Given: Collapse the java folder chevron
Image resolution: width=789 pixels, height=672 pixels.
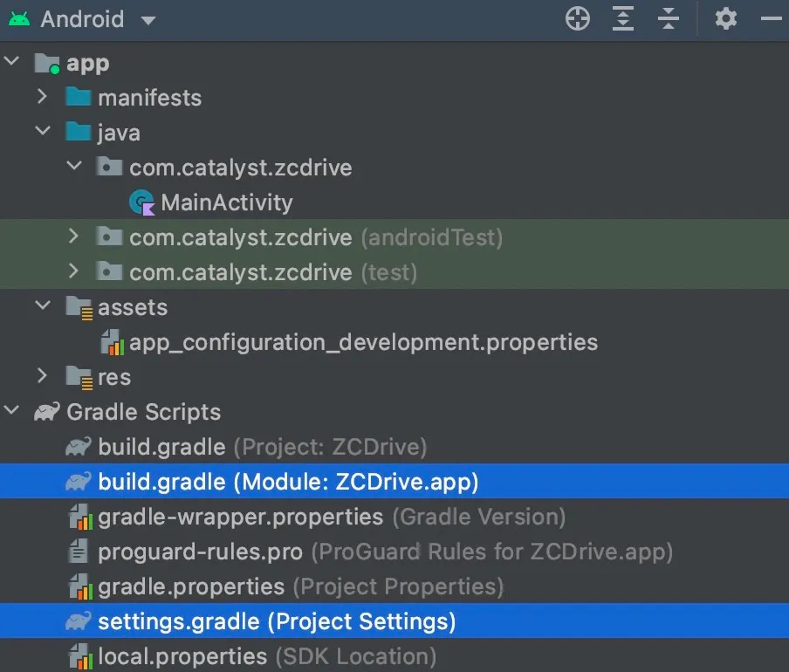Looking at the screenshot, I should click(43, 131).
